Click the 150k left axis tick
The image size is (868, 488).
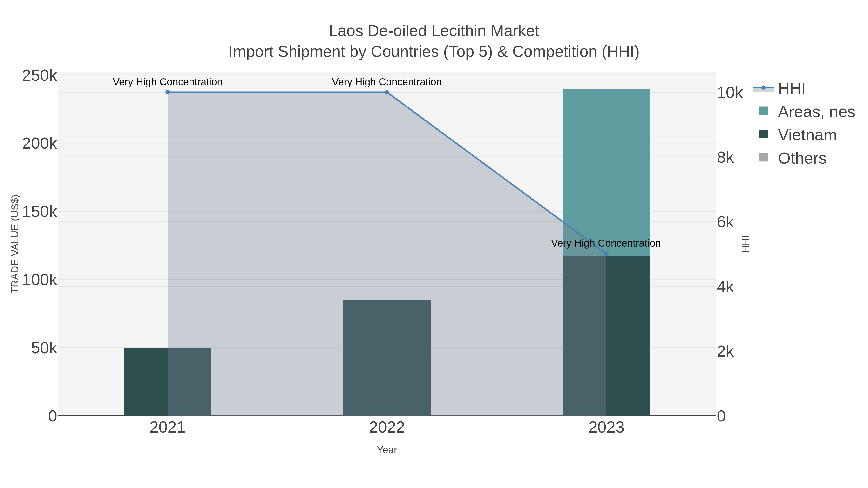(x=40, y=212)
